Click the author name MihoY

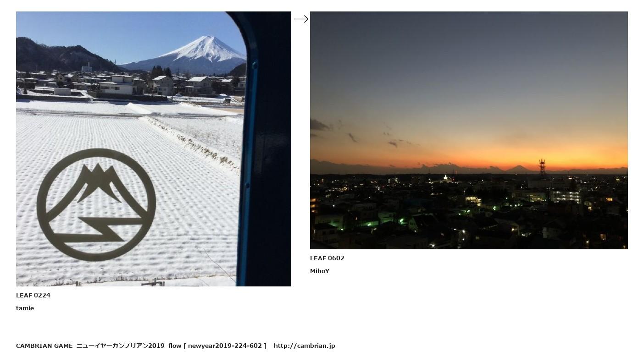tap(320, 271)
